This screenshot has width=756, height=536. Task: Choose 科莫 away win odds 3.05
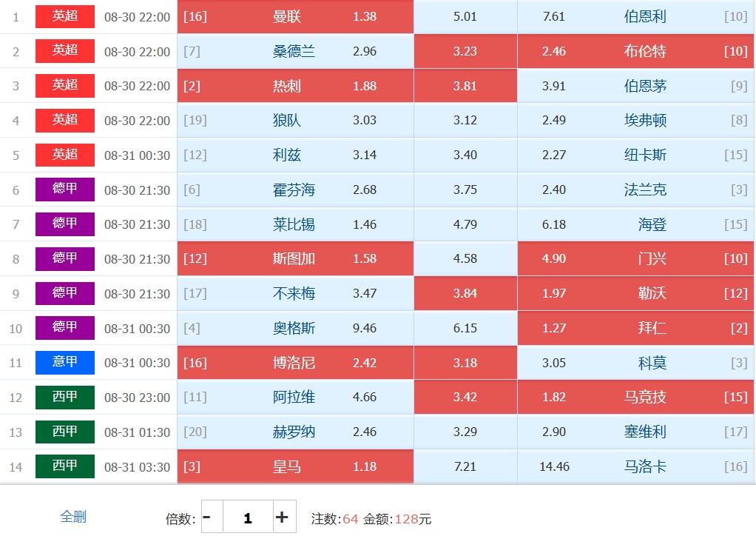(635, 363)
